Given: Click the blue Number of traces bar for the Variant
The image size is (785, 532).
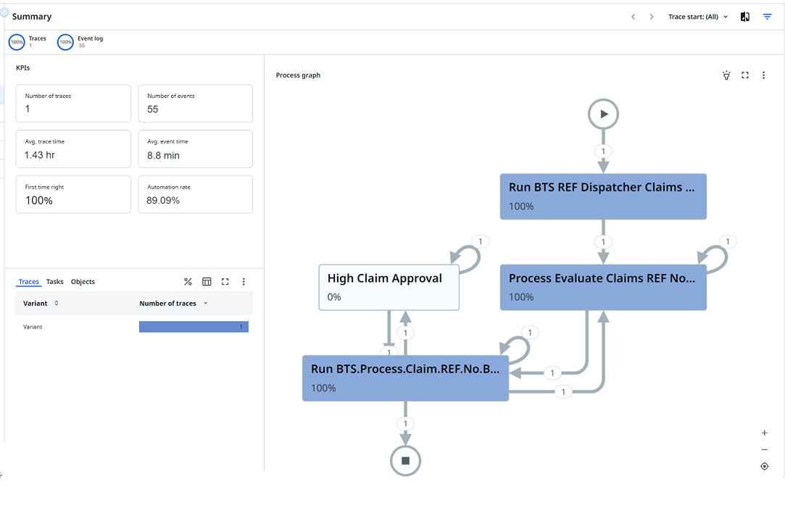Looking at the screenshot, I should pyautogui.click(x=194, y=327).
